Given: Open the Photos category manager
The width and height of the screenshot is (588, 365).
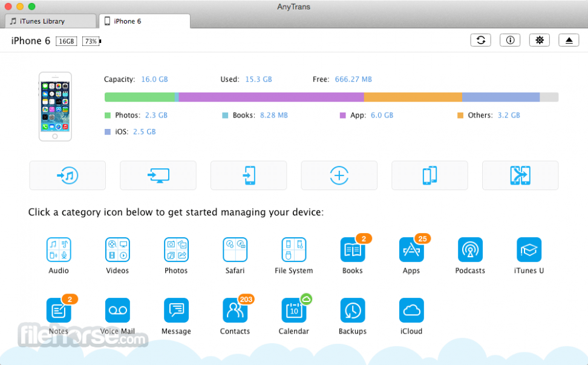Looking at the screenshot, I should click(x=176, y=249).
